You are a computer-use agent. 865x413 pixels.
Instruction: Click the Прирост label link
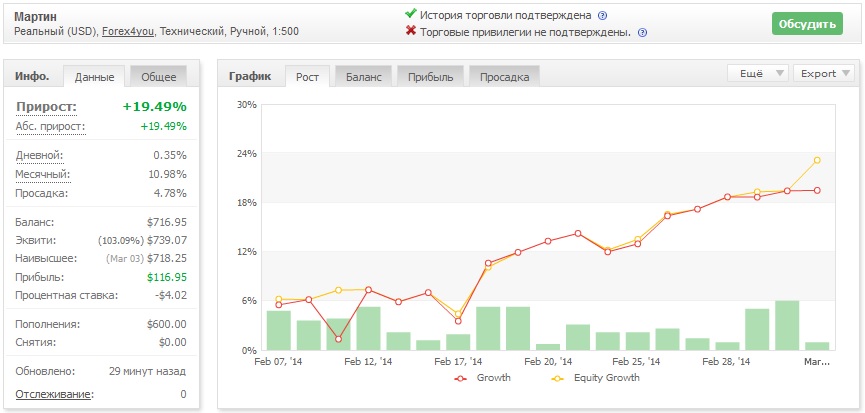[x=46, y=107]
